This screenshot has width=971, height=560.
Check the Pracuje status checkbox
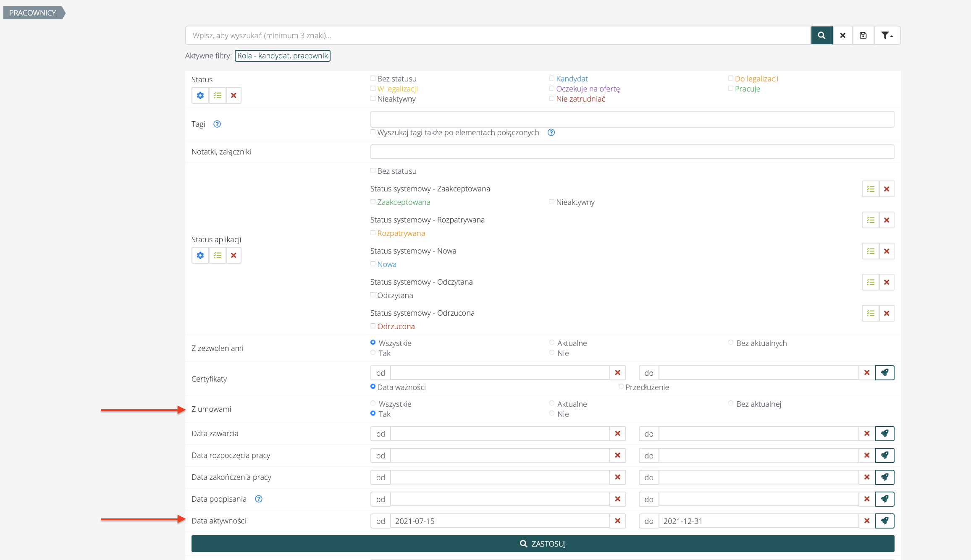coord(731,88)
